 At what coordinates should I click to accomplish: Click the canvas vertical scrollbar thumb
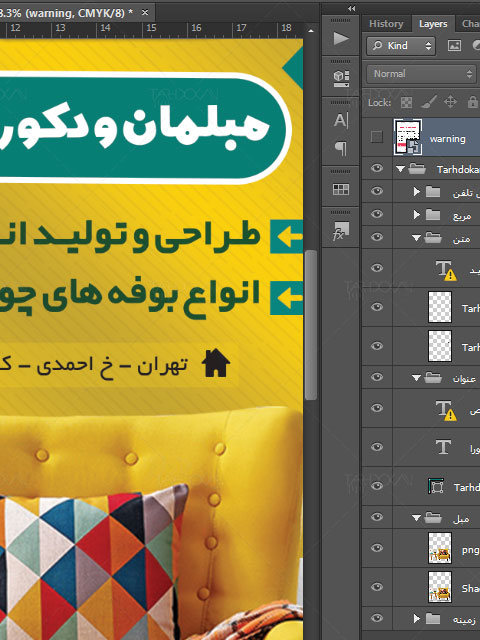pos(311,325)
